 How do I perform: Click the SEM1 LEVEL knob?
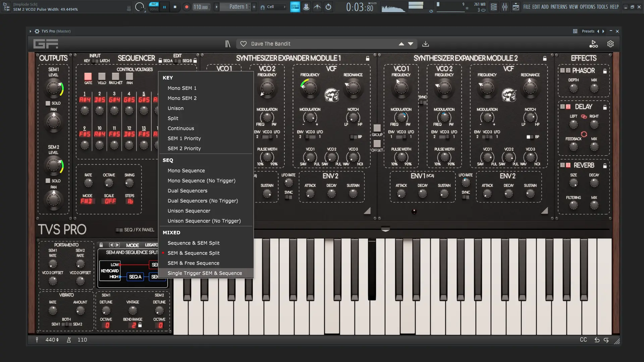tap(54, 88)
